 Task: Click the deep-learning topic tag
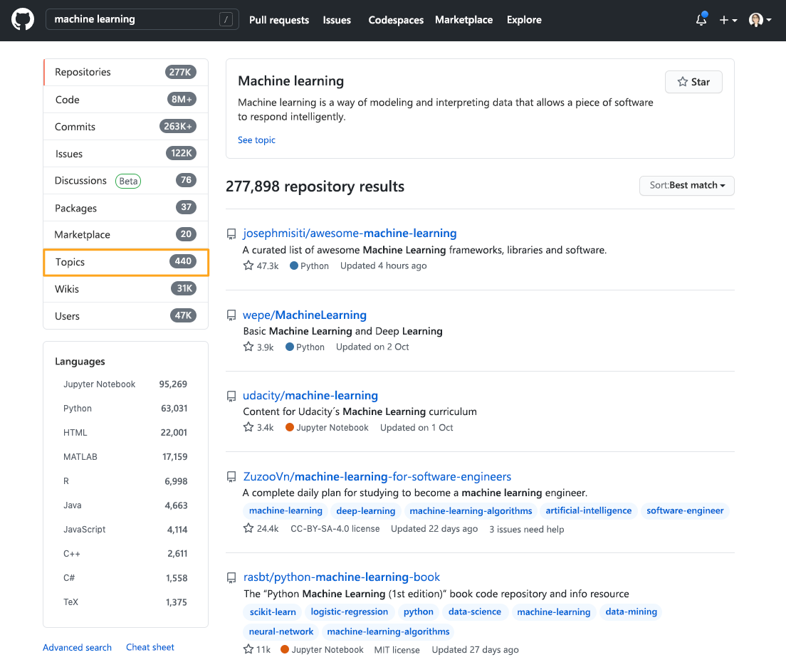365,510
